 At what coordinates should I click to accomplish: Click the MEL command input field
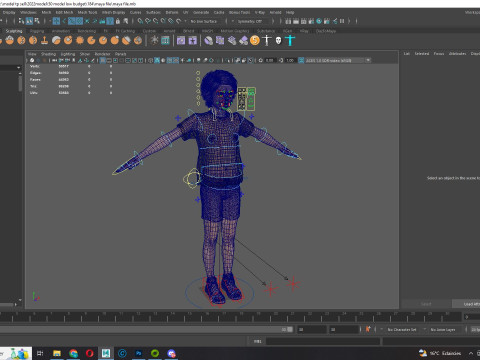[x=323, y=341]
